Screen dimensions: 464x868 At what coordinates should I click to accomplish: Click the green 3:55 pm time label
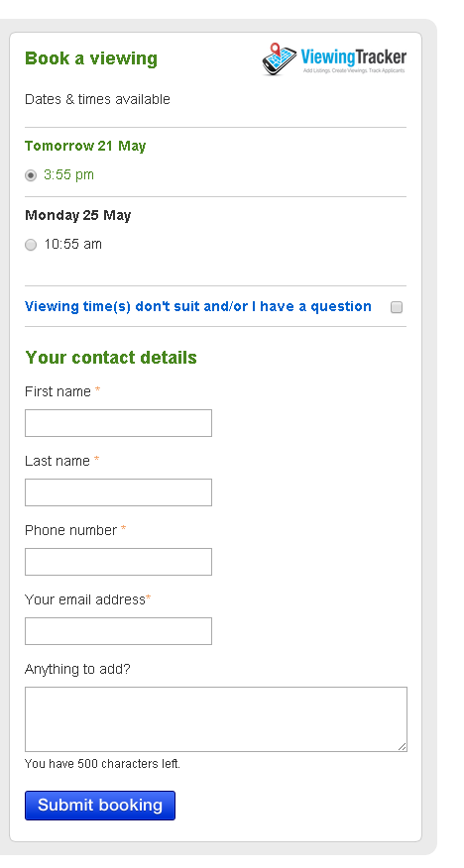[68, 175]
